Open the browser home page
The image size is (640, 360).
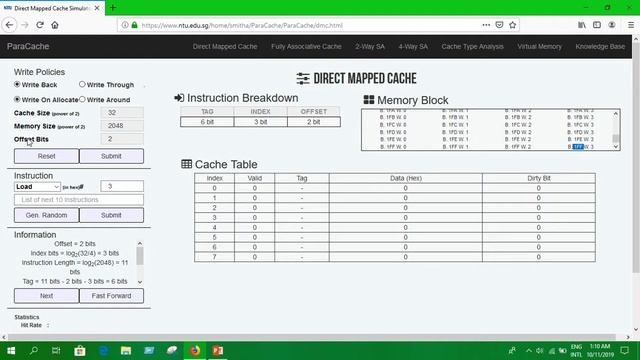click(x=55, y=25)
